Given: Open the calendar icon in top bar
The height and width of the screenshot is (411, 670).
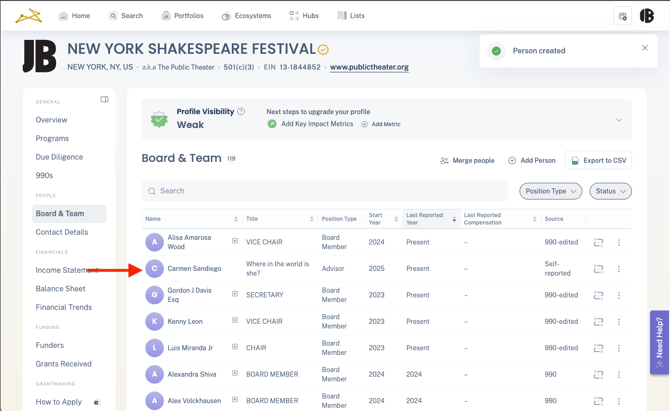Looking at the screenshot, I should [x=622, y=16].
